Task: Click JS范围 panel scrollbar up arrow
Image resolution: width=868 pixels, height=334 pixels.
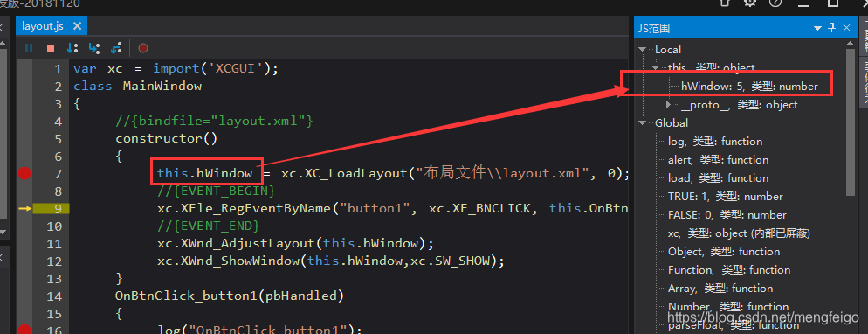Action: [851, 43]
